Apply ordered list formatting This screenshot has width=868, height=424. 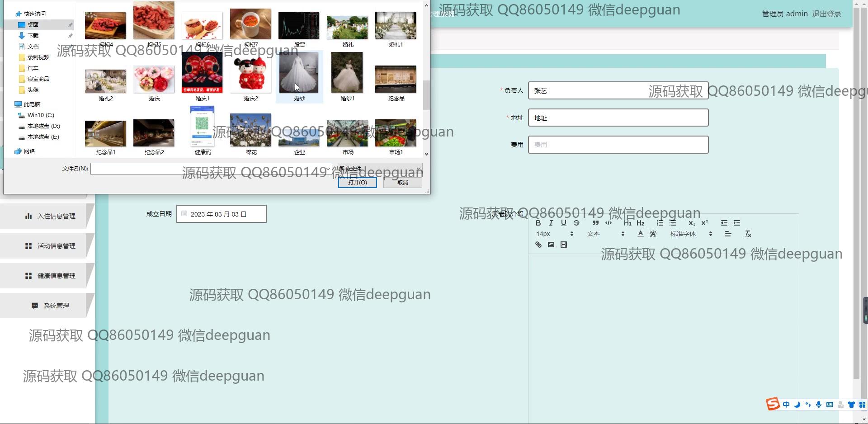pyautogui.click(x=660, y=223)
